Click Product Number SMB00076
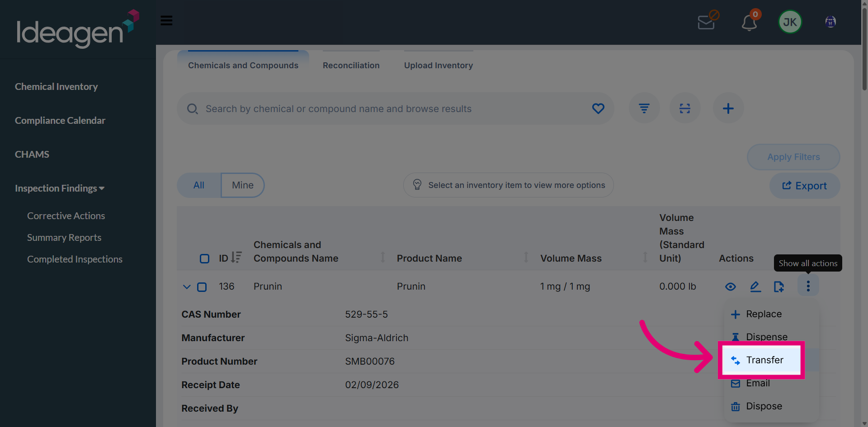This screenshot has height=427, width=868. pos(370,361)
